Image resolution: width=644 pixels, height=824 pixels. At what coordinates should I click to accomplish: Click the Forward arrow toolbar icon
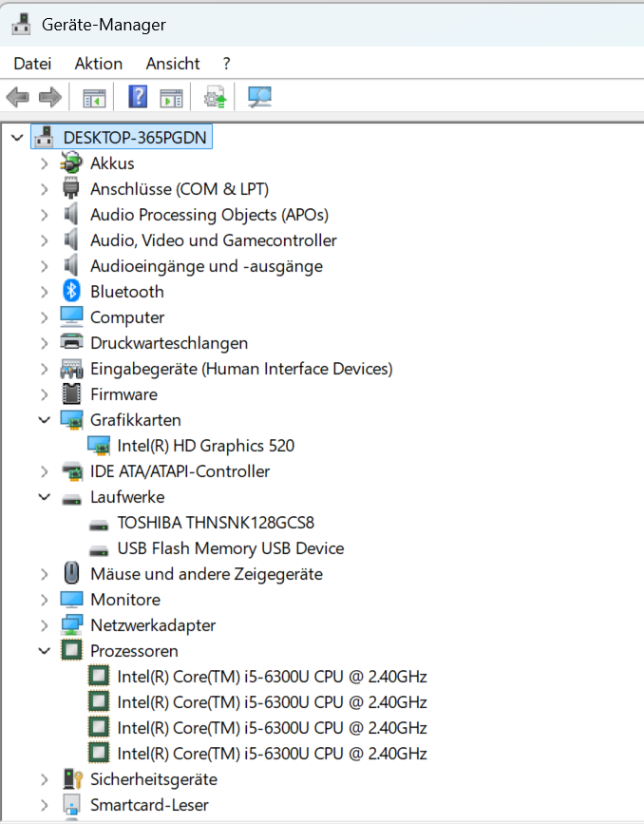(50, 97)
